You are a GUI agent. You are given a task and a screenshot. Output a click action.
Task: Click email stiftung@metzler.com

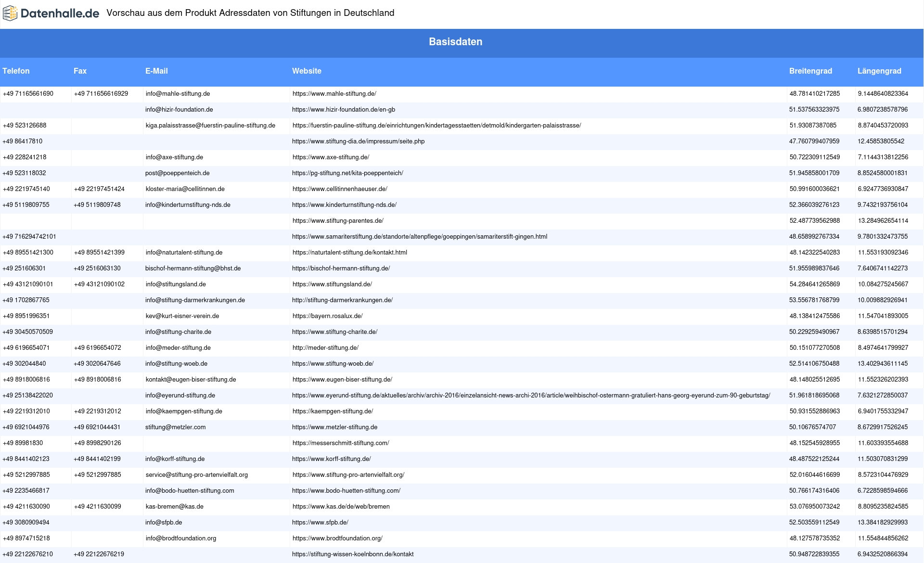175,427
